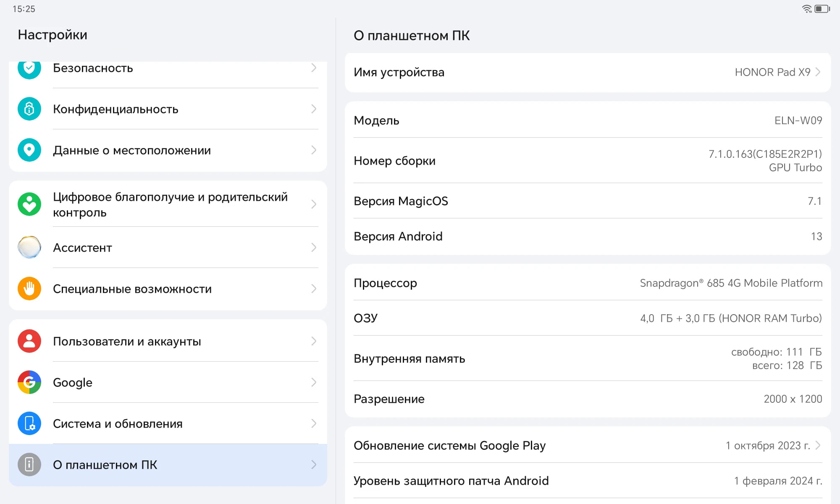
Task: Expand the Данные о местоположении chevron
Action: [314, 150]
